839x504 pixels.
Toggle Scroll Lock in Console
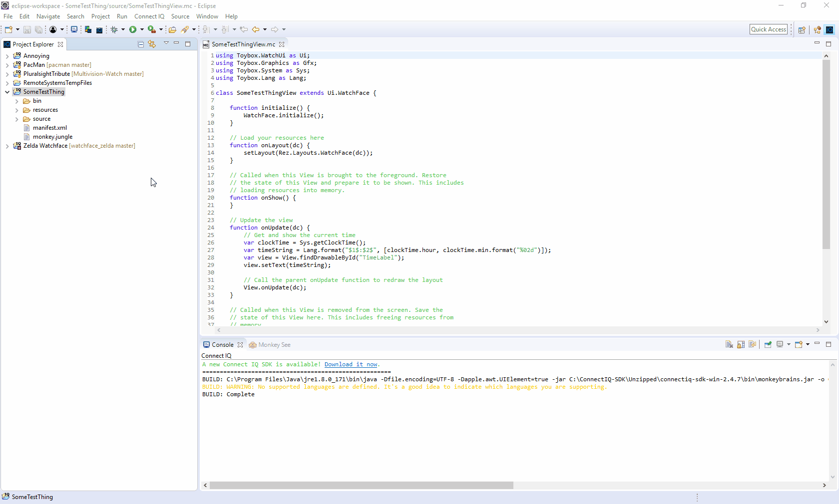click(x=741, y=344)
